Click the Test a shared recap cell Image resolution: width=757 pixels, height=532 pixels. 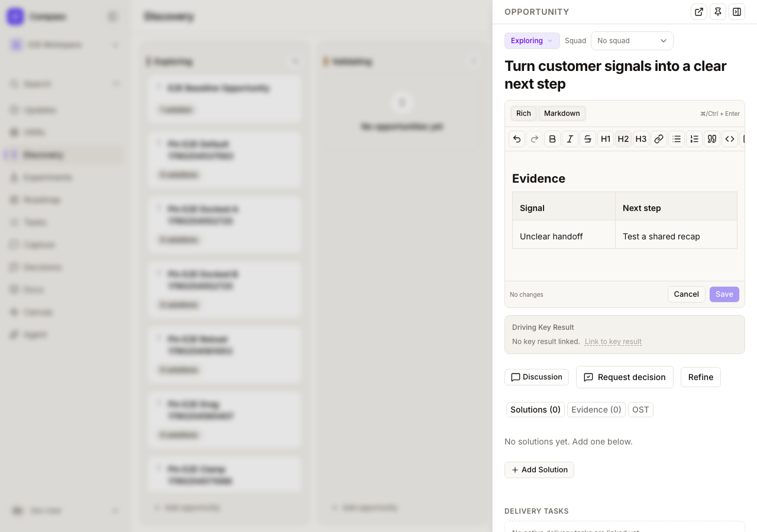676,235
